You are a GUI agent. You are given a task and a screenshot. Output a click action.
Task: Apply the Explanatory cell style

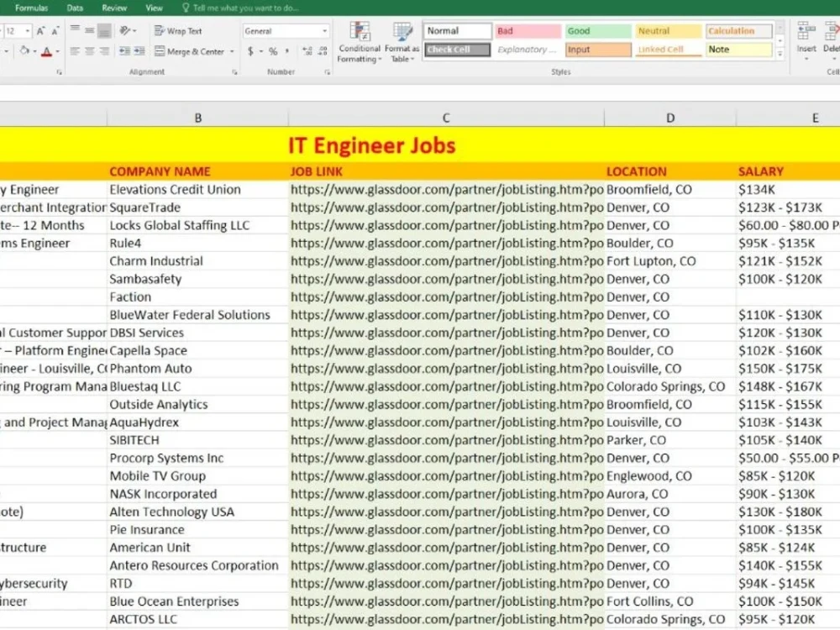pyautogui.click(x=528, y=50)
